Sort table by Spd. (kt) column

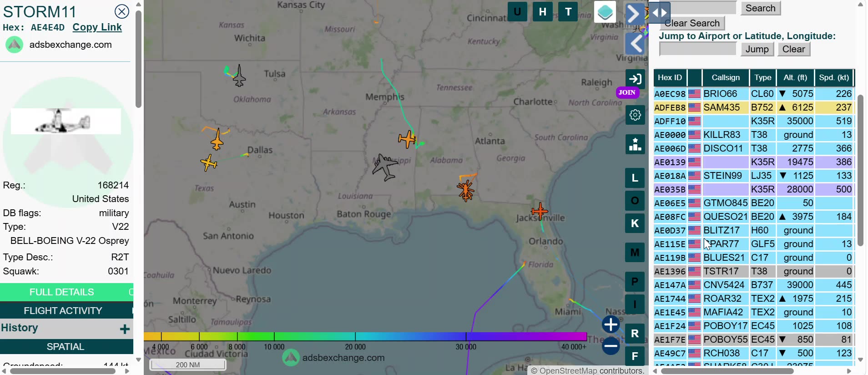pyautogui.click(x=834, y=78)
